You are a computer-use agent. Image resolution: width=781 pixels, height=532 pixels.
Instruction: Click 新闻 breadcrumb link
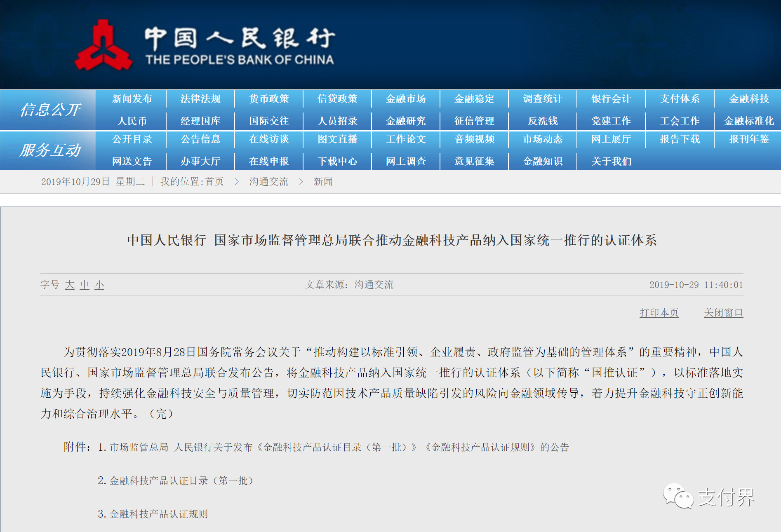(x=323, y=182)
